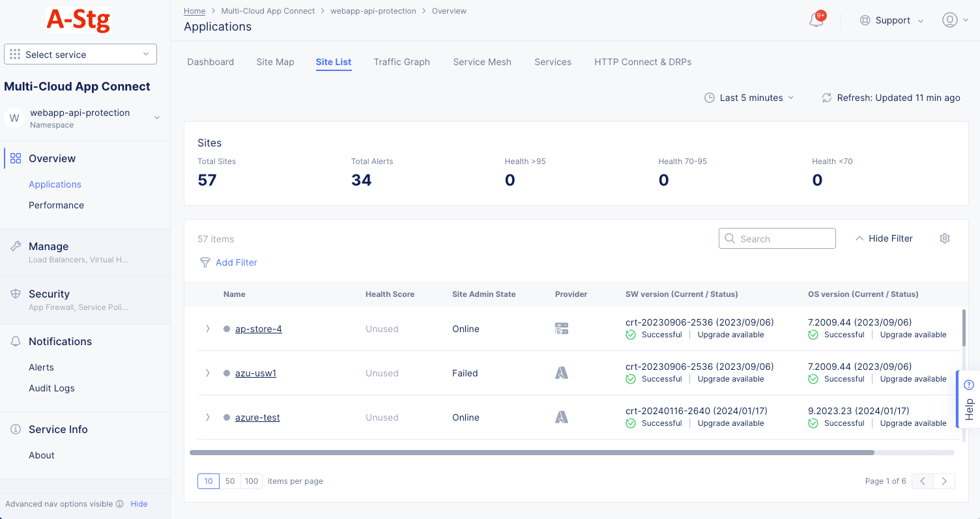The image size is (980, 519).
Task: Open the Service Mesh tab
Action: tap(482, 62)
